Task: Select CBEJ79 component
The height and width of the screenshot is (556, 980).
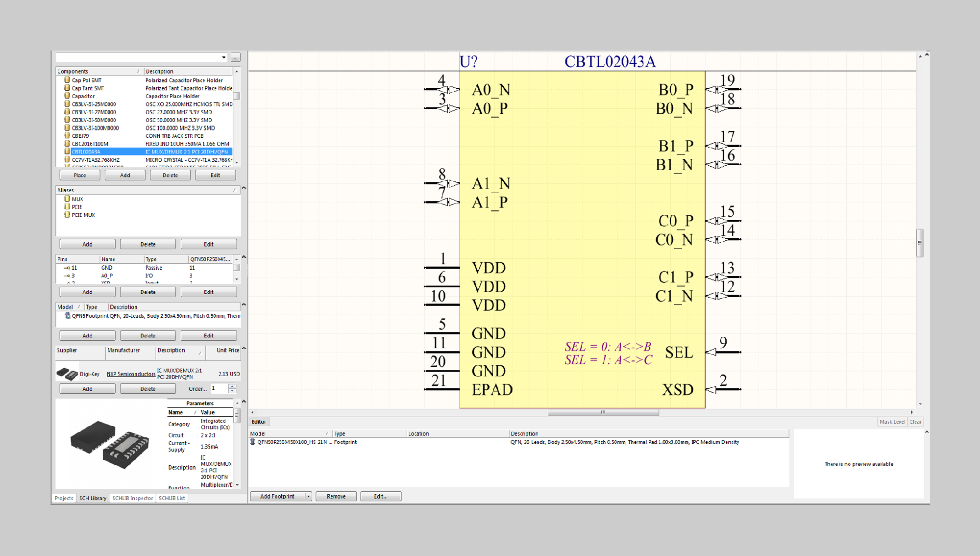Action: [x=144, y=136]
